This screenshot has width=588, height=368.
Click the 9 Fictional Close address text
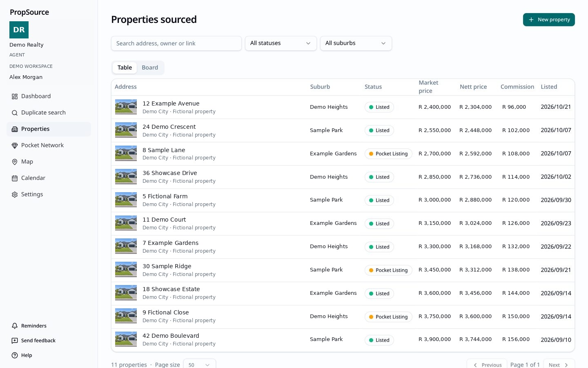(166, 313)
